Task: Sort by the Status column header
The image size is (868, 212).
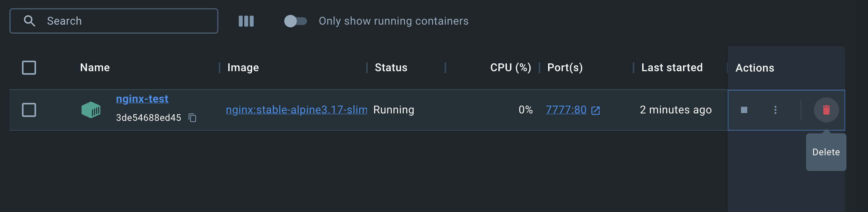Action: pyautogui.click(x=391, y=68)
